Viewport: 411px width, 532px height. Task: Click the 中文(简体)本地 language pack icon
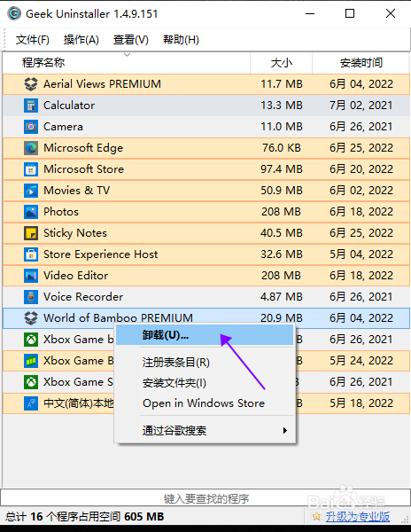tap(31, 403)
